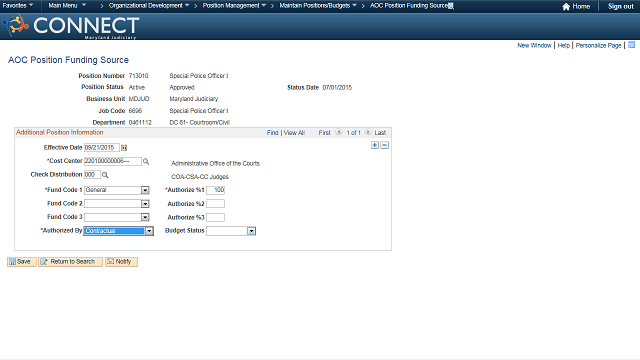Expand the Main Menu

click(x=67, y=6)
